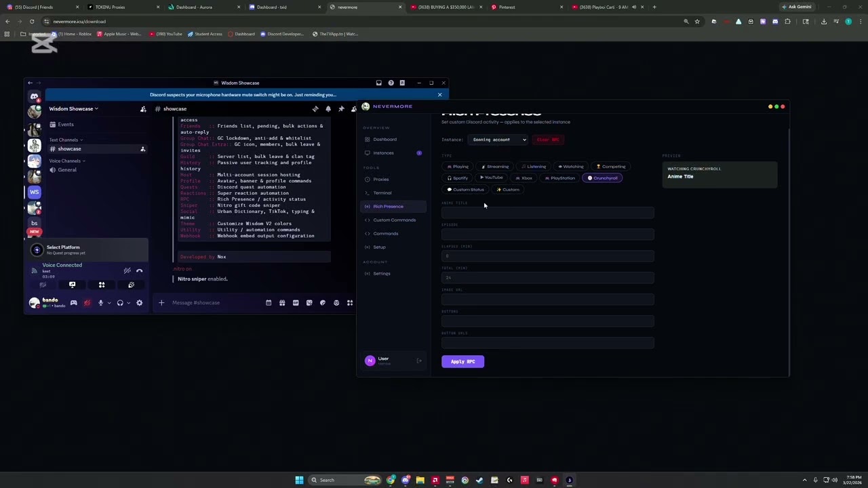Open Proxies page in Nevermore sidebar
Screen dimensions: 868x488
393,180
